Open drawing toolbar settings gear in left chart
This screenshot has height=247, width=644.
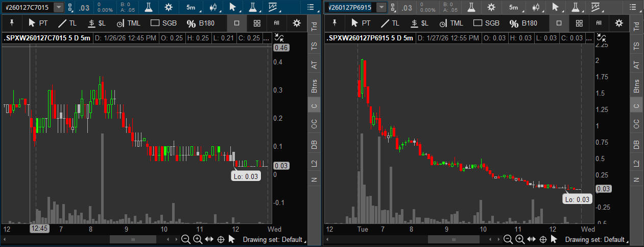[297, 23]
